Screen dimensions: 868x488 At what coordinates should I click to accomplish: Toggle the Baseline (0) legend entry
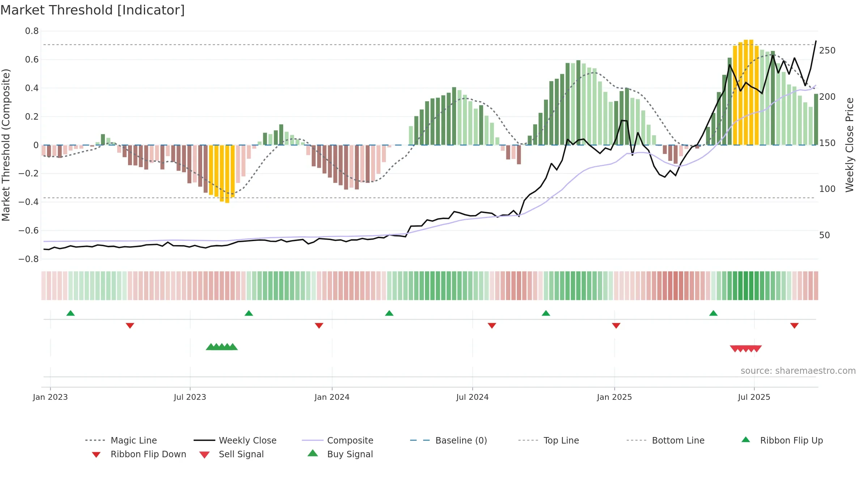[448, 440]
